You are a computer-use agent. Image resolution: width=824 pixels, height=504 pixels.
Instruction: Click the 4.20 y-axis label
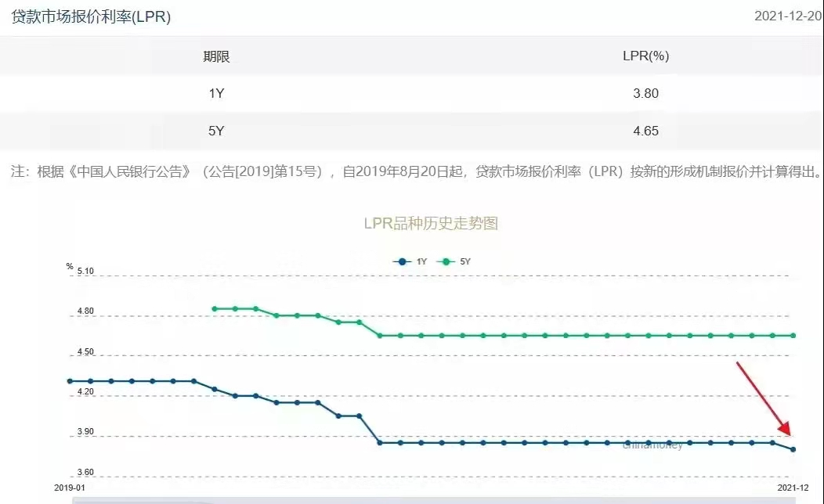85,391
